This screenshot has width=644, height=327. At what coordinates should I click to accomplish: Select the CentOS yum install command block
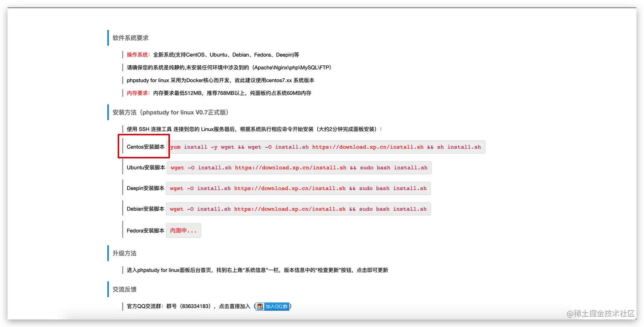click(x=326, y=147)
